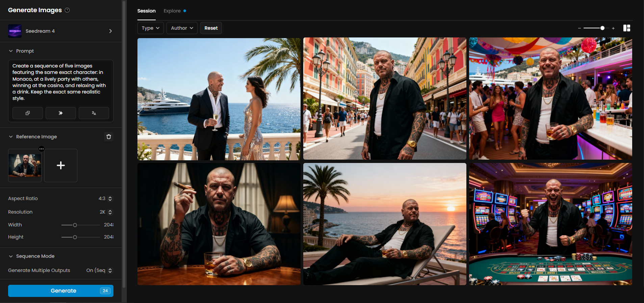644x303 pixels.
Task: Select the Session tab
Action: coord(146,11)
